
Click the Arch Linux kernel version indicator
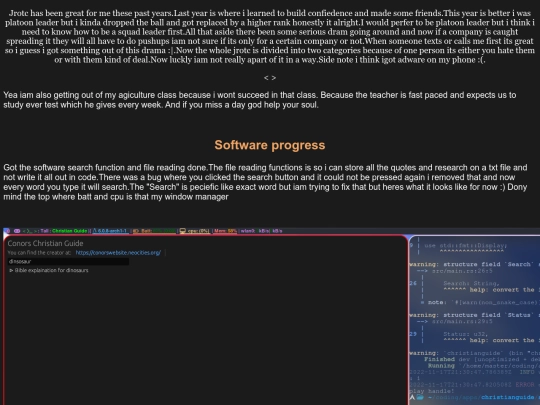[111, 231]
